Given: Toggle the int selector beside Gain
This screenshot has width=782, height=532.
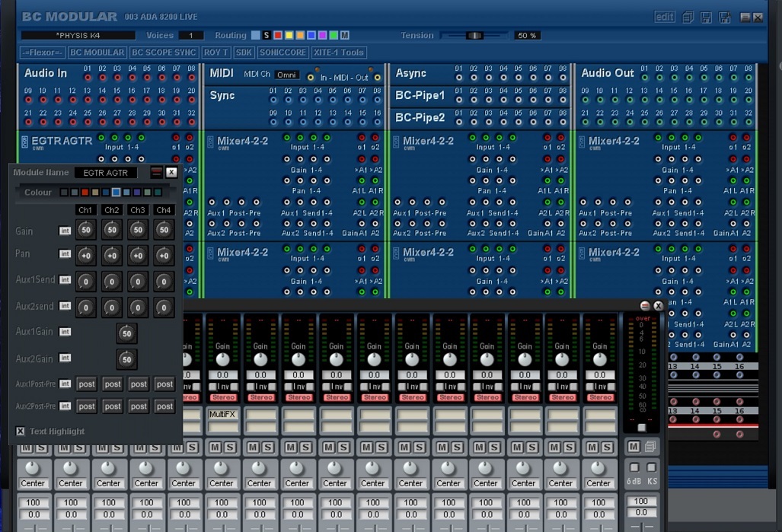Looking at the screenshot, I should click(65, 231).
